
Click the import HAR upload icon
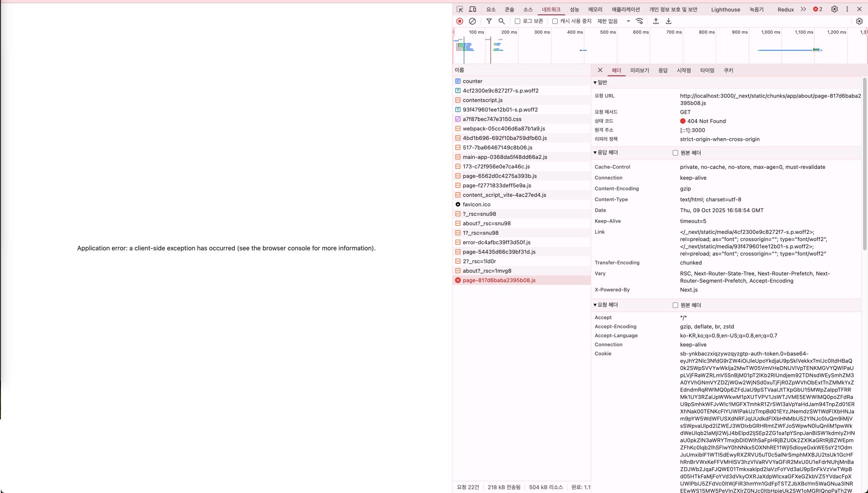656,21
